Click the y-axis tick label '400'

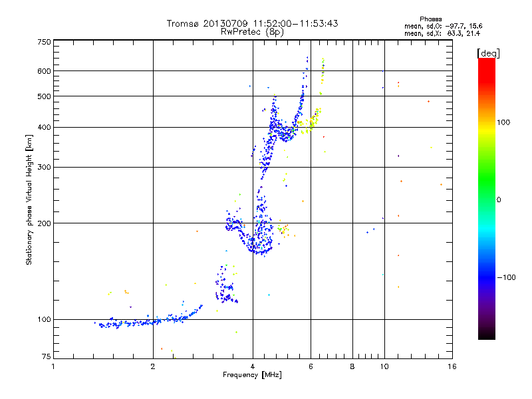44,127
